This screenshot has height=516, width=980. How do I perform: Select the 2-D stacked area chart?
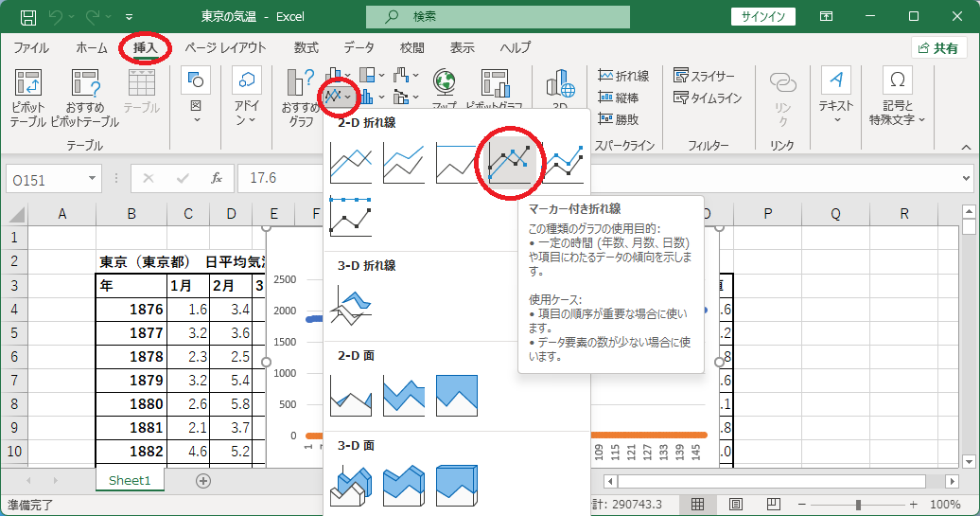click(404, 396)
